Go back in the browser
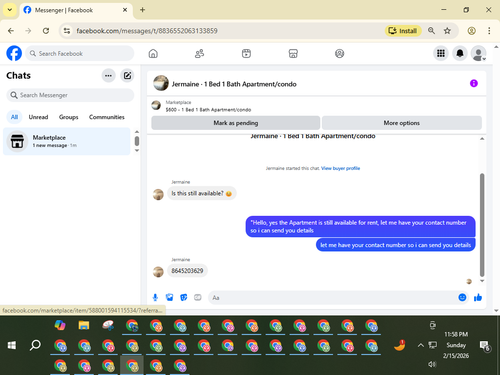 11,31
